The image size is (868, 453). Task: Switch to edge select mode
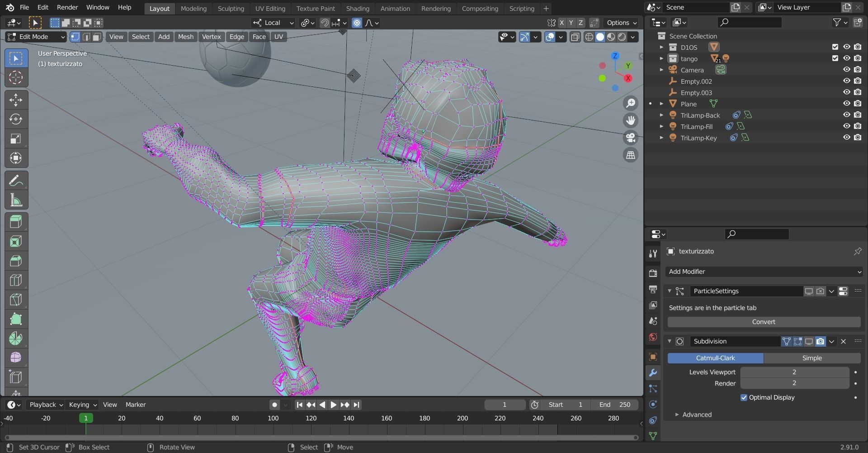(86, 37)
